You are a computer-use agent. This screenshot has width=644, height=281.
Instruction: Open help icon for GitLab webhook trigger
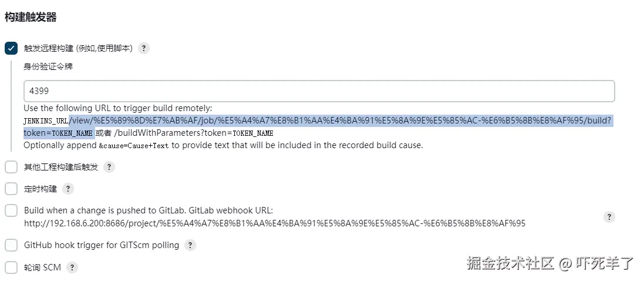(x=609, y=217)
